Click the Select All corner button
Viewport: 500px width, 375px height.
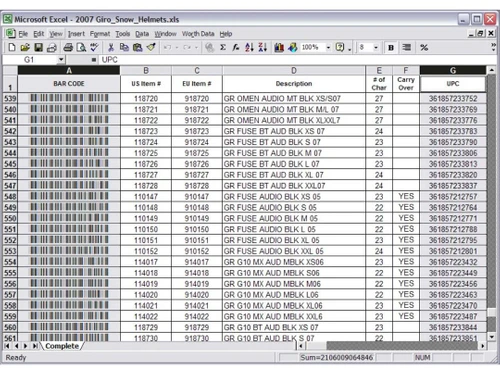(10, 70)
